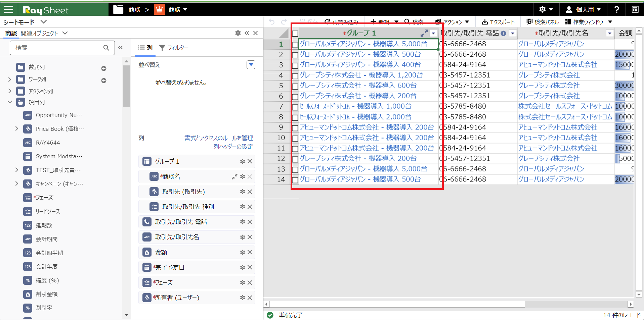Click the field list vertical scrollbar
Image resolution: width=644 pixels, height=320 pixels.
126,86
